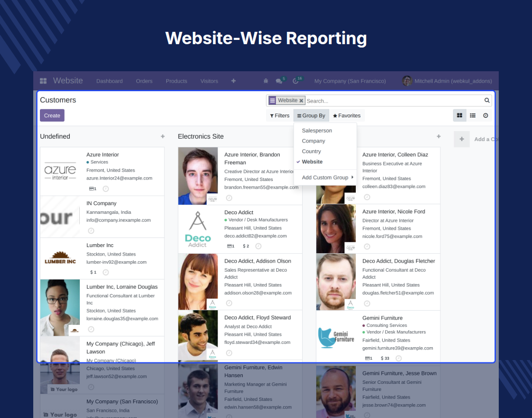This screenshot has height=418, width=532.
Task: Click the Customers breadcrumb title
Action: tap(57, 100)
